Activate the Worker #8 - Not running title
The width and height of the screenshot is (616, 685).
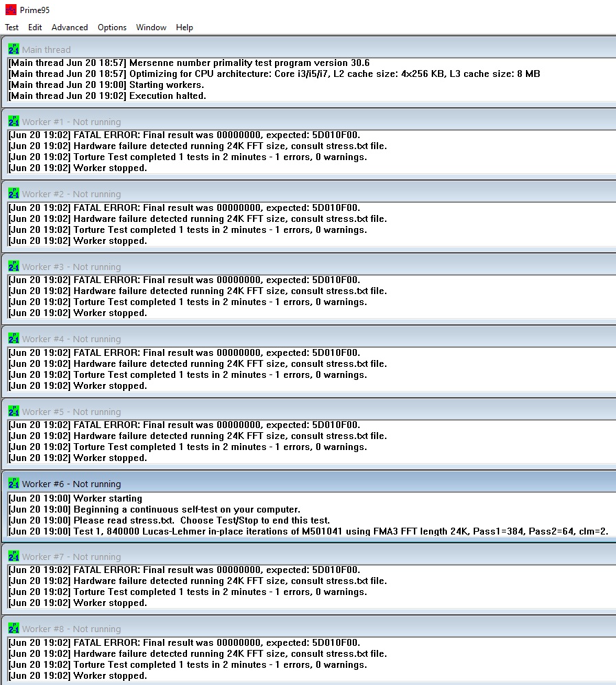71,629
